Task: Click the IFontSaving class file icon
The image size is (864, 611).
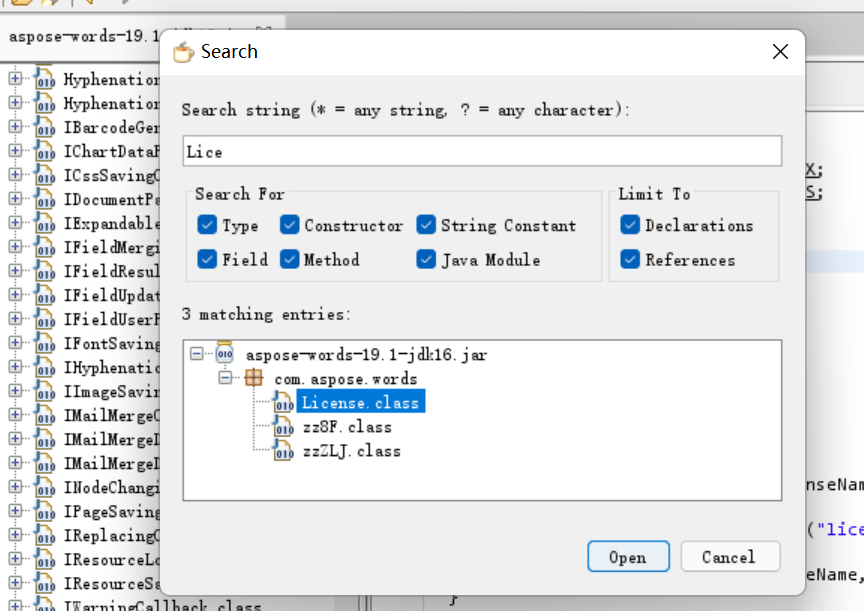Action: 45,343
